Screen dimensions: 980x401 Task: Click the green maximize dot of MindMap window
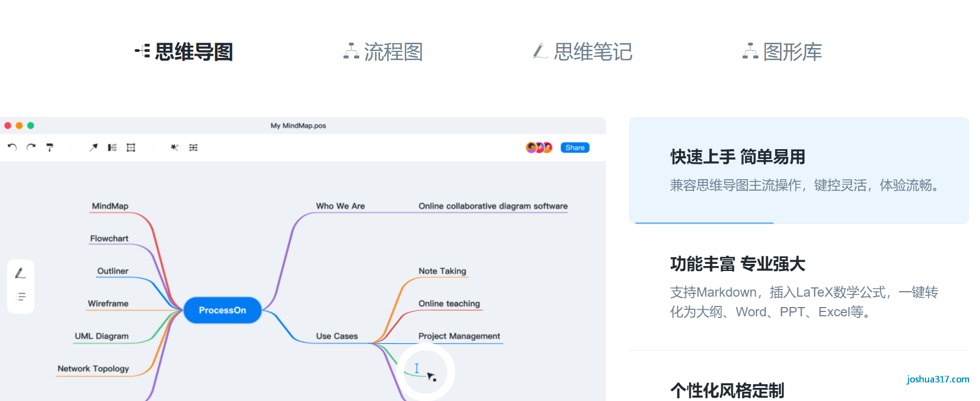31,126
